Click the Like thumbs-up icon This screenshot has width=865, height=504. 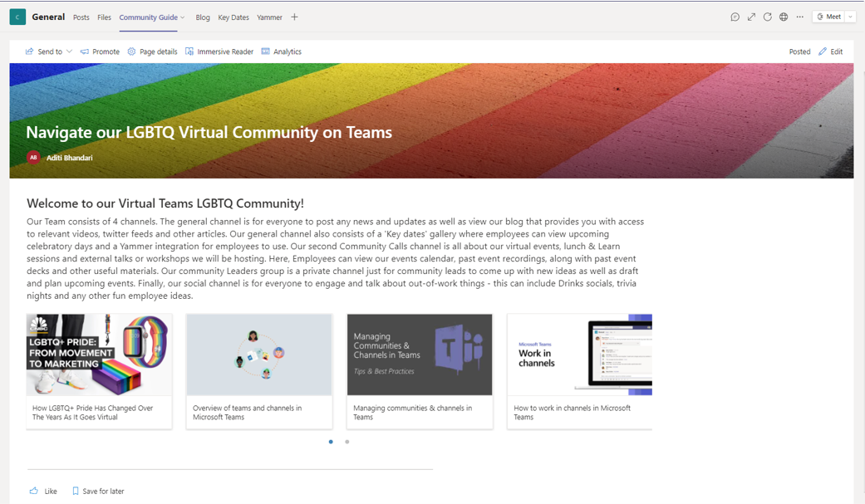[x=33, y=491]
